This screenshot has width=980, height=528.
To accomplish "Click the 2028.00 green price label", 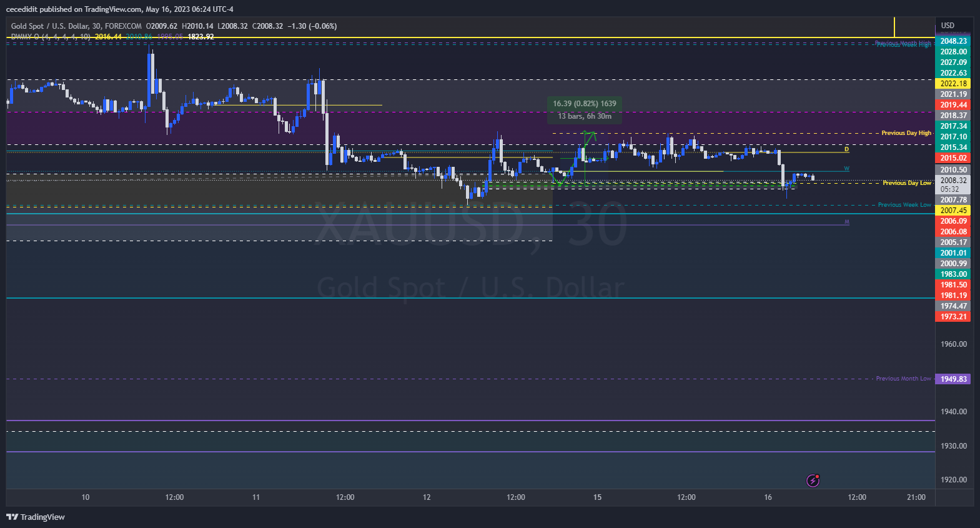I will [x=953, y=52].
